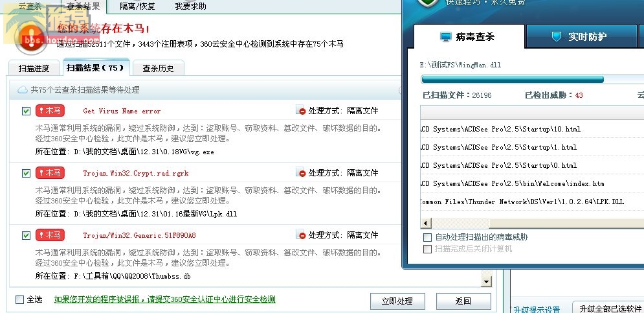Click 升级全部已选软件 button
Image resolution: width=644 pixels, height=313 pixels.
click(610, 308)
